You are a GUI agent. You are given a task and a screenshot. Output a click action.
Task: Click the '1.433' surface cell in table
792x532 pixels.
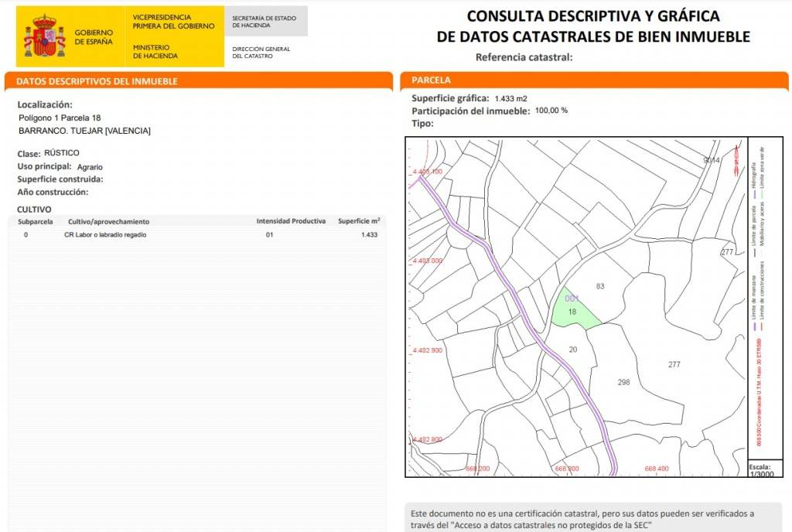pos(369,235)
